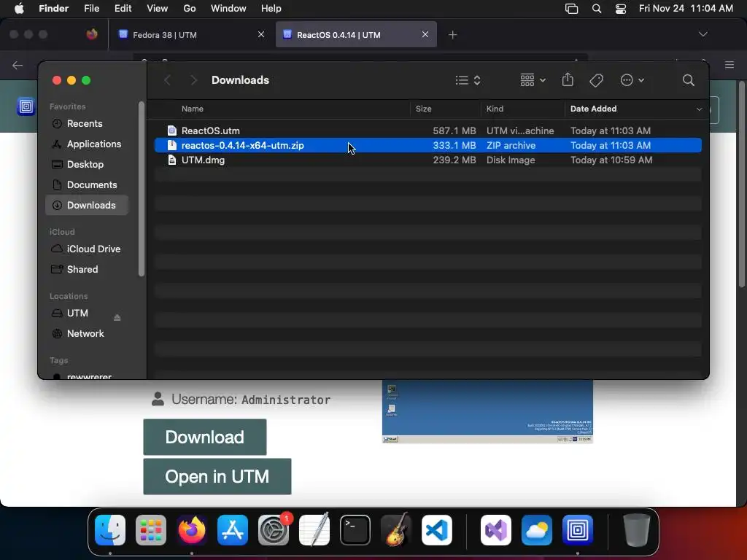Open the More actions ellipsis dropdown
Screen dimensions: 747x560
click(x=632, y=80)
